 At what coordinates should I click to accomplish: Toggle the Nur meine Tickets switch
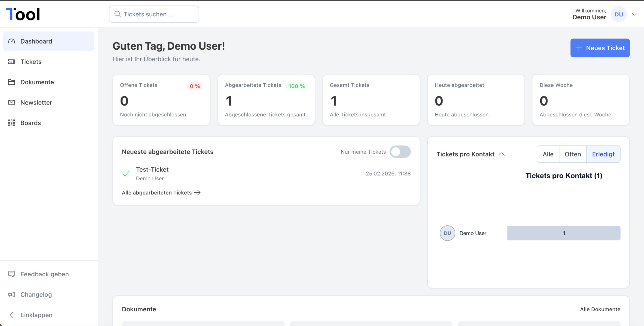click(x=400, y=152)
